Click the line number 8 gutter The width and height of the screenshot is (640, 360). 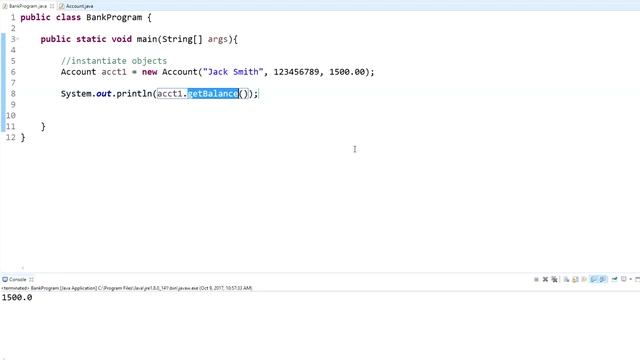point(13,93)
